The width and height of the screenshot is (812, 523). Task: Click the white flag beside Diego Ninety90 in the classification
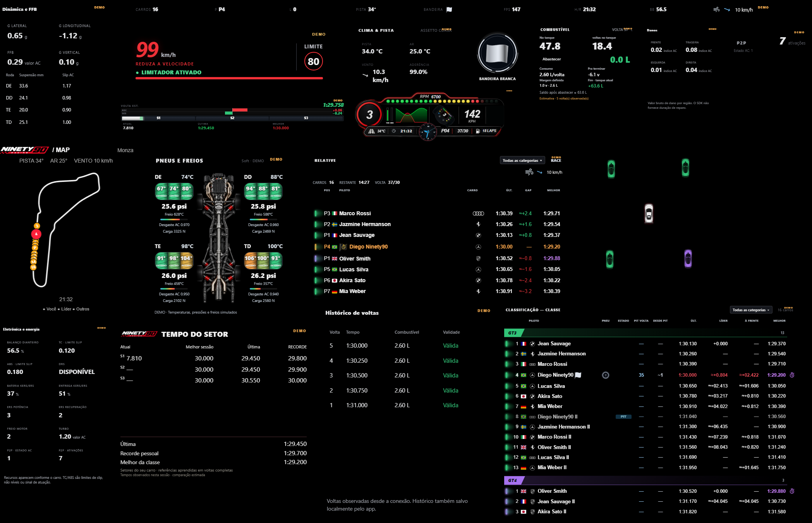point(578,375)
